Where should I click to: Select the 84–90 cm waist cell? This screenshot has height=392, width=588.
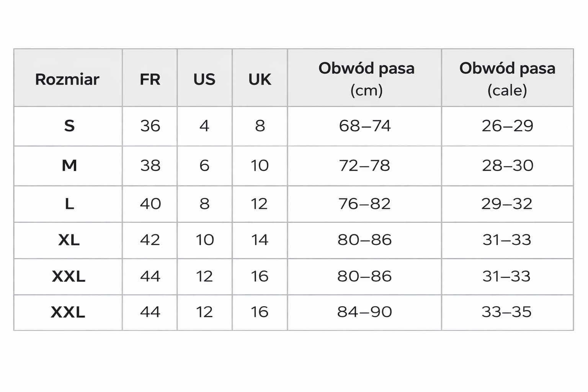click(x=364, y=312)
